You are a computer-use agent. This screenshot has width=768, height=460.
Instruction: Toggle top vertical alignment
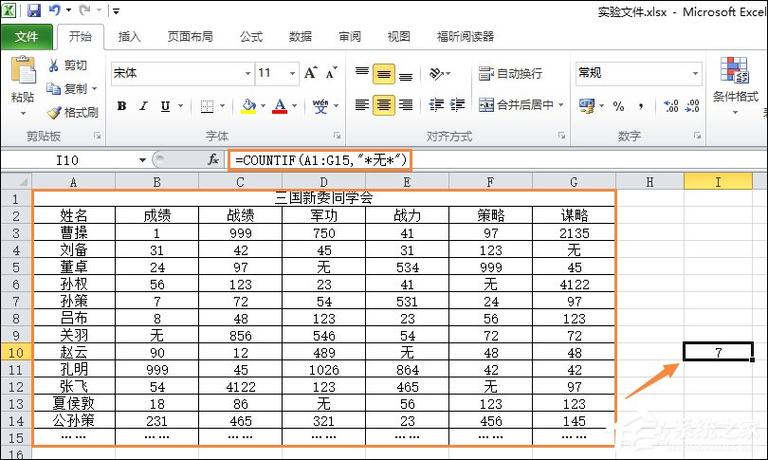pos(362,73)
